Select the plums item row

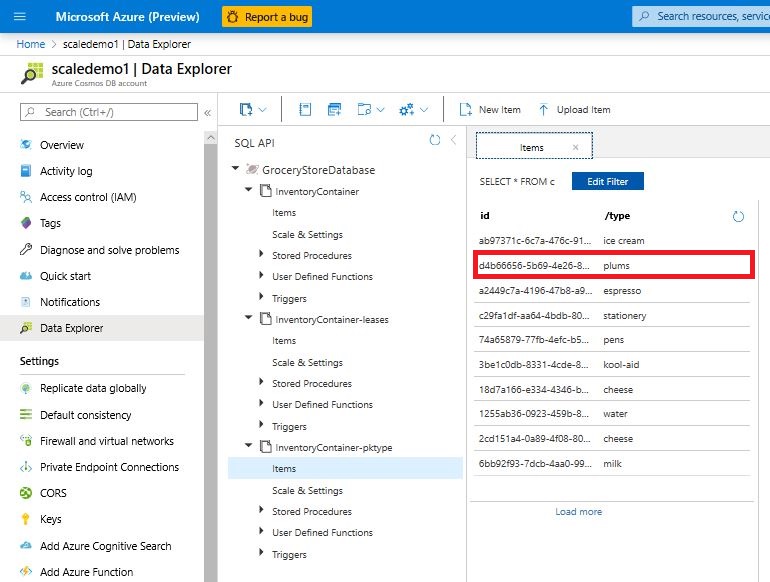point(612,266)
